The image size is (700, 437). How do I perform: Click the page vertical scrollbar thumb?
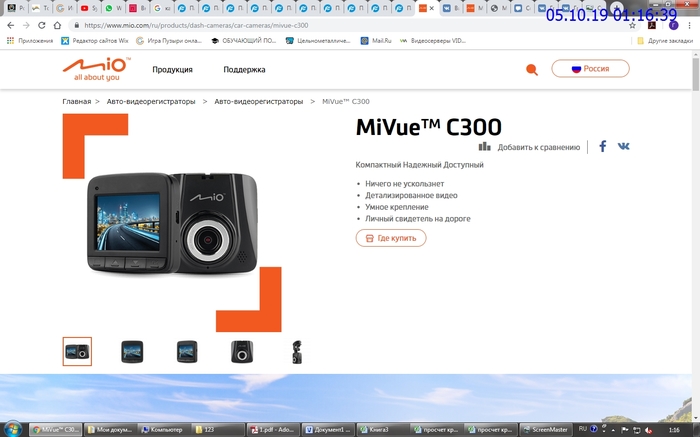tap(696, 74)
